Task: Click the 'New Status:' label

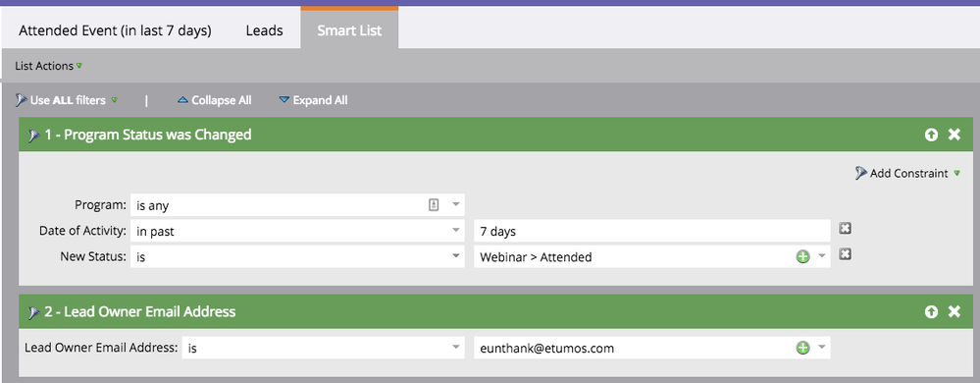Action: coord(93,256)
